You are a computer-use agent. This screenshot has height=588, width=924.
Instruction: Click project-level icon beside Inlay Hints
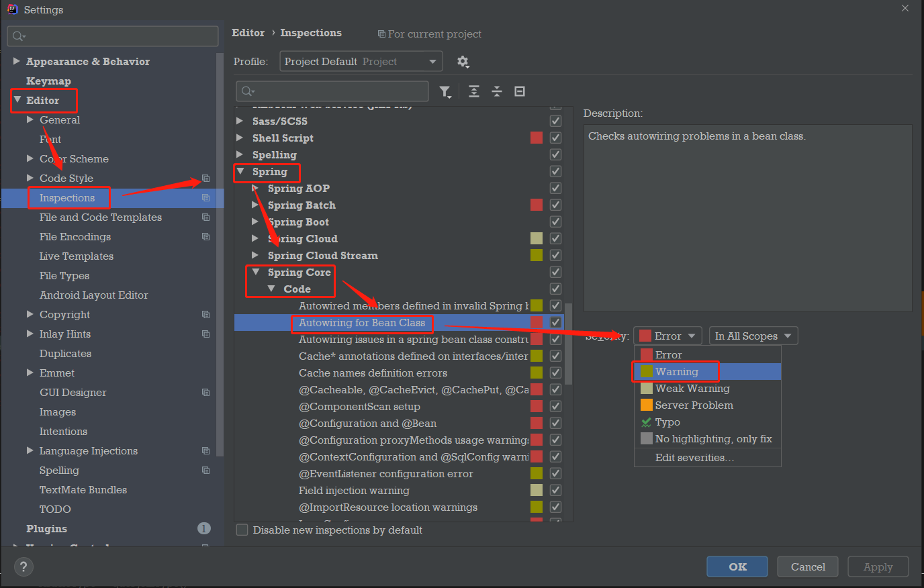point(205,334)
